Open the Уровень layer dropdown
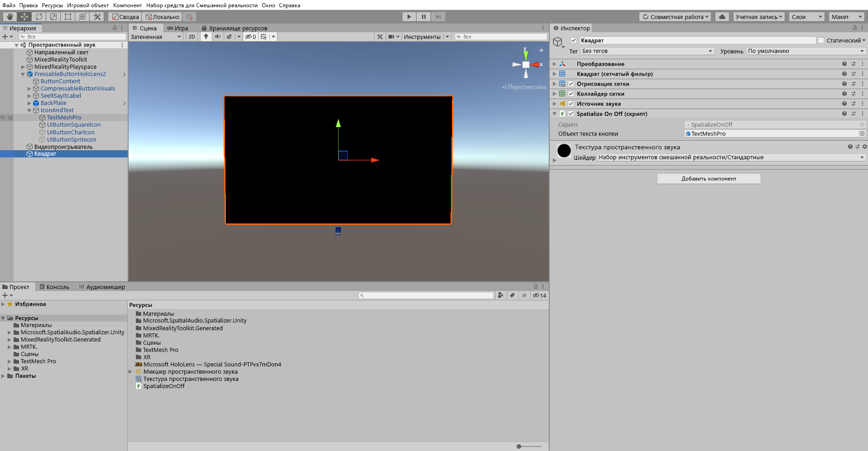Viewport: 868px width, 451px height. [806, 51]
